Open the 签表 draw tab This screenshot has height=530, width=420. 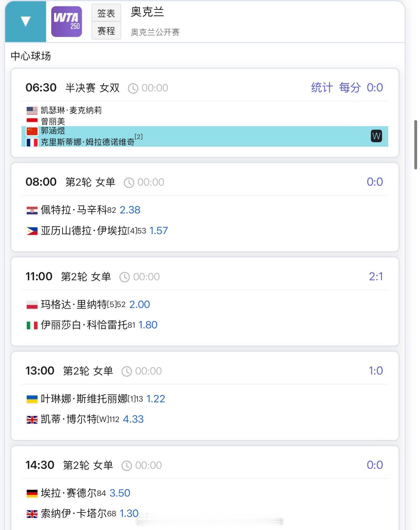106,13
